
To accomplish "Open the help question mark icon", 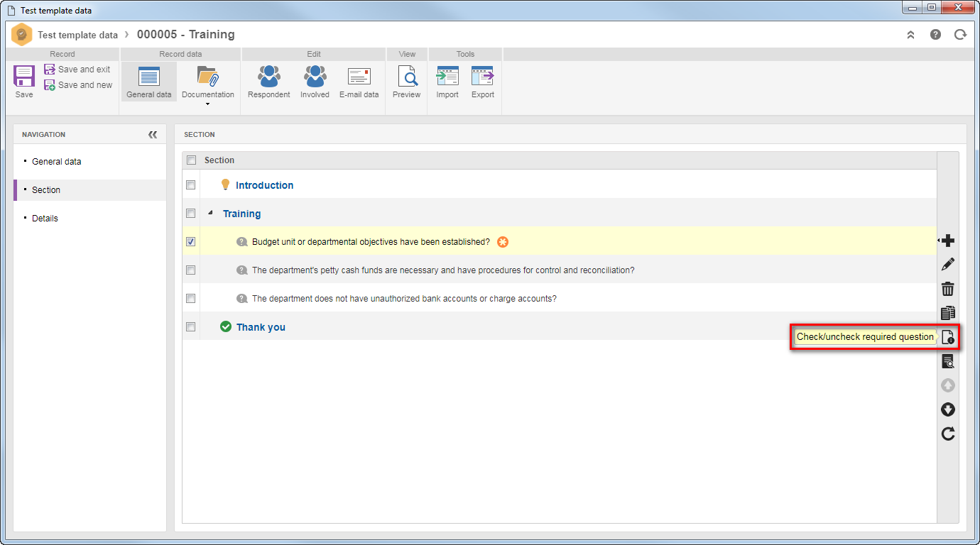I will click(936, 34).
